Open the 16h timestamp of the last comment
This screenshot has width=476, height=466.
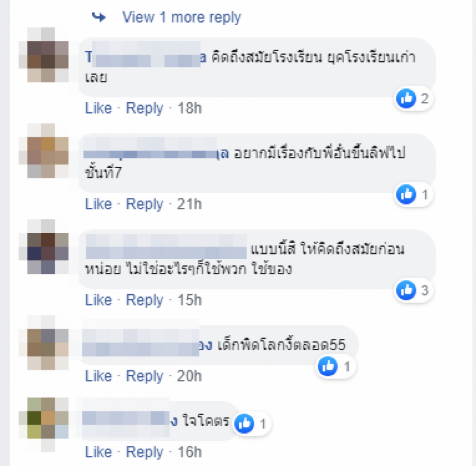click(189, 452)
